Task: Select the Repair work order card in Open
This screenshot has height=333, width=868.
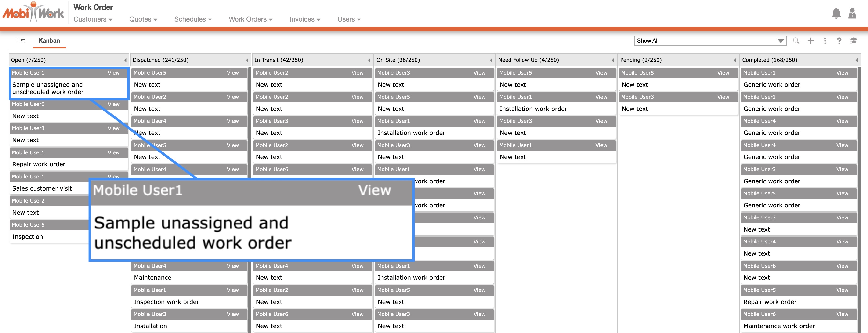Action: tap(39, 164)
